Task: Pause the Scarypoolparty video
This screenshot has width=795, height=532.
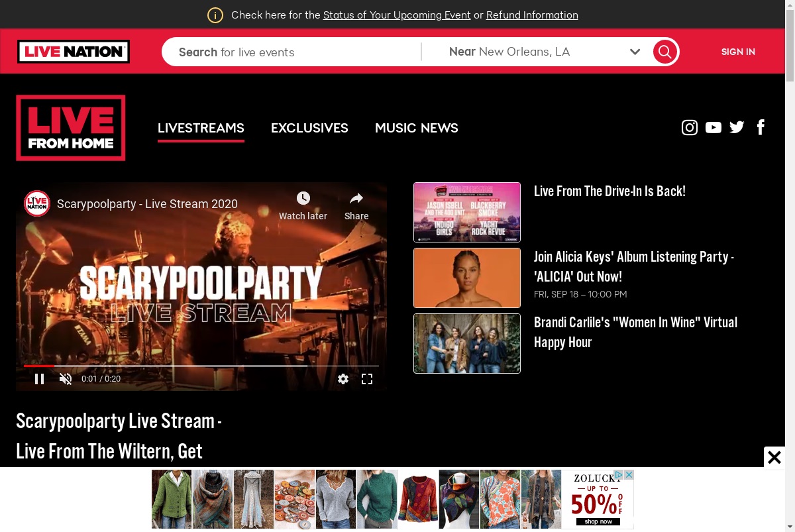Action: 39,379
